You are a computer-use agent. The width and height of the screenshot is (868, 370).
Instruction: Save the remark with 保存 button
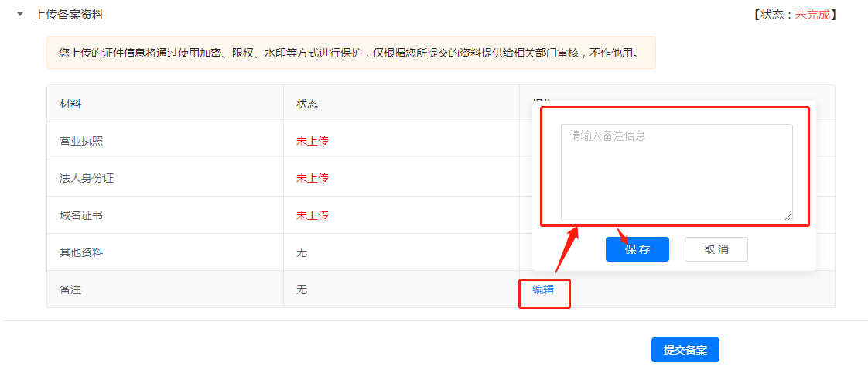pos(637,249)
